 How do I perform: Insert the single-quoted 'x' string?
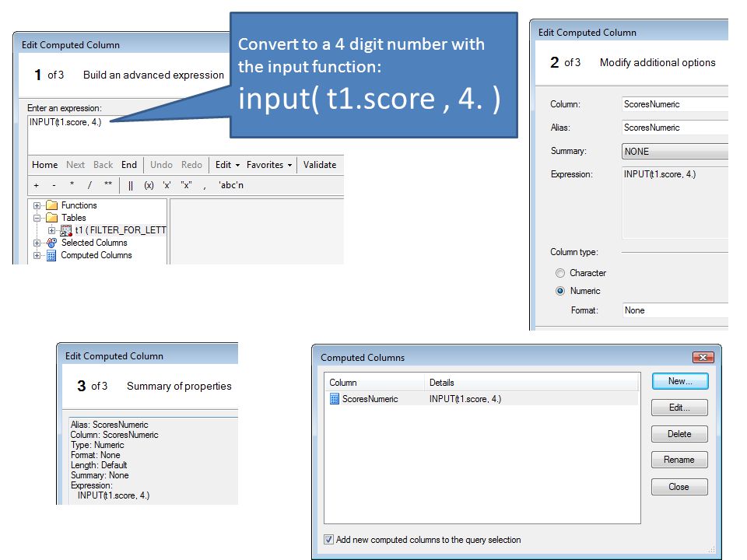point(167,185)
